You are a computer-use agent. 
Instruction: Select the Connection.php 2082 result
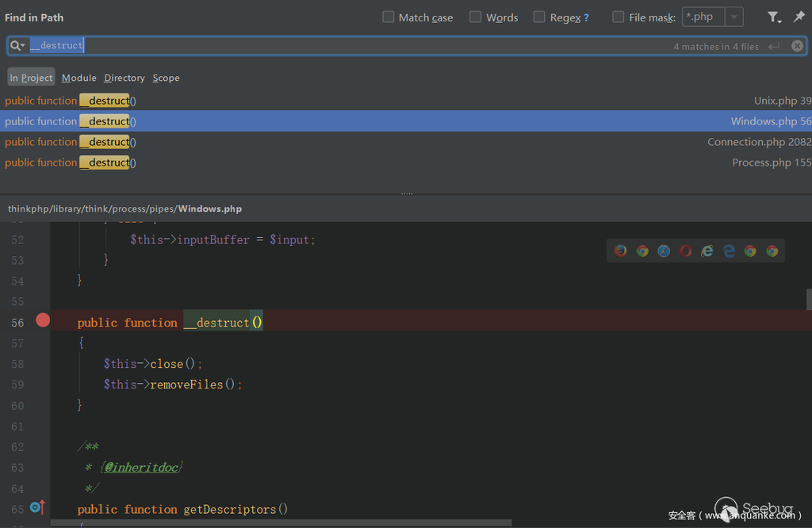pos(406,142)
